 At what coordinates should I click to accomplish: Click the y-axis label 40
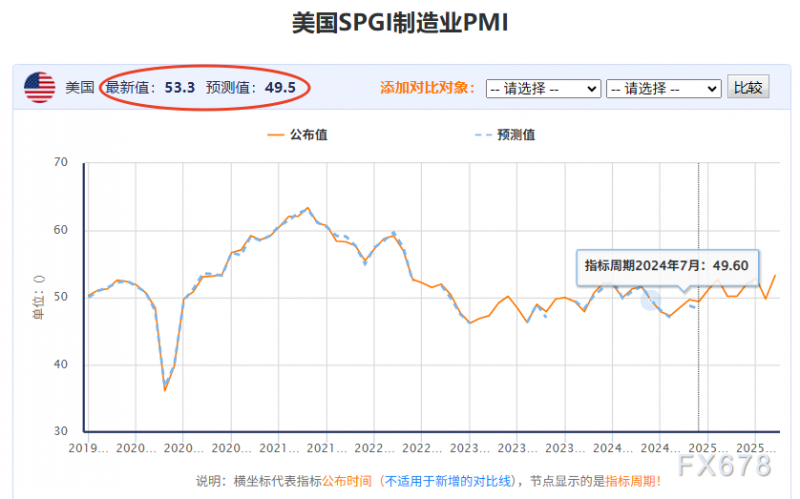61,364
